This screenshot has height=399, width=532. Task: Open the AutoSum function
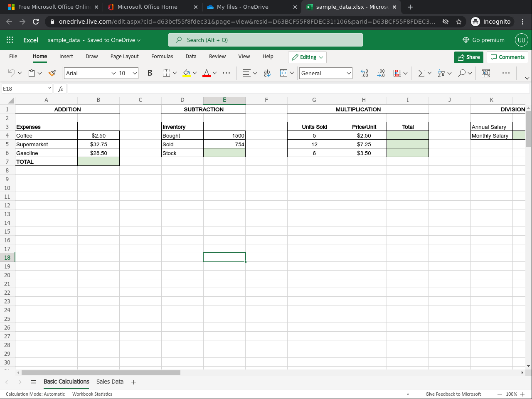(x=422, y=73)
